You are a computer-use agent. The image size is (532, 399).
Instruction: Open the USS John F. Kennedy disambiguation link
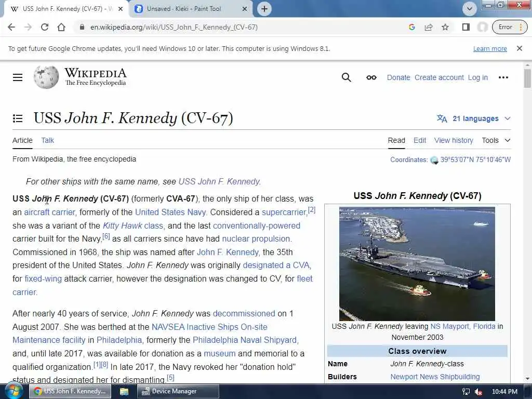(x=219, y=181)
